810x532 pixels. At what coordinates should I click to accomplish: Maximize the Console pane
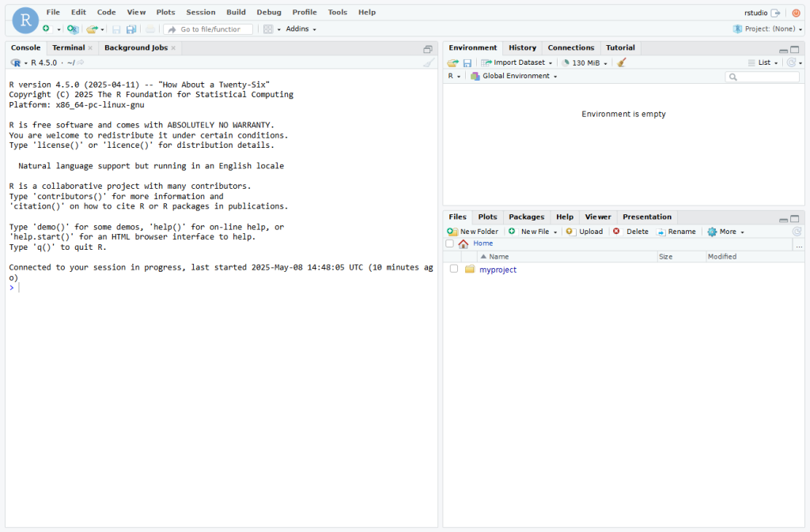coord(428,50)
